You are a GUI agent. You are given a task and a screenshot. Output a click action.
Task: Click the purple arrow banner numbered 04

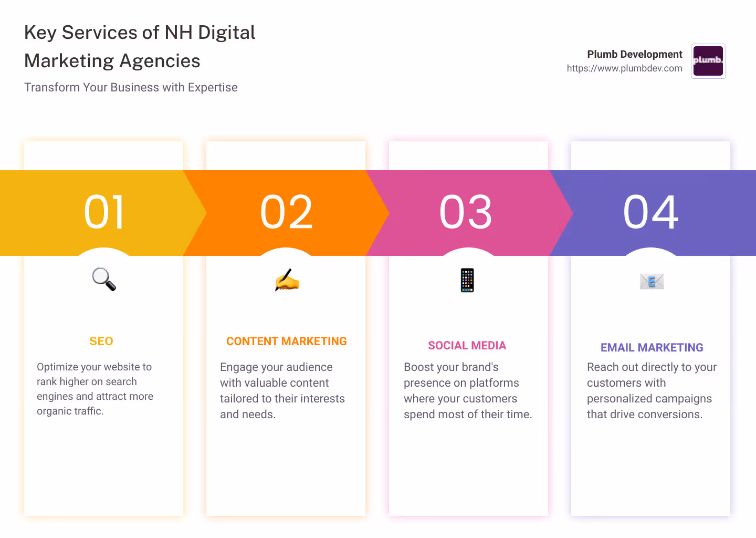(650, 212)
